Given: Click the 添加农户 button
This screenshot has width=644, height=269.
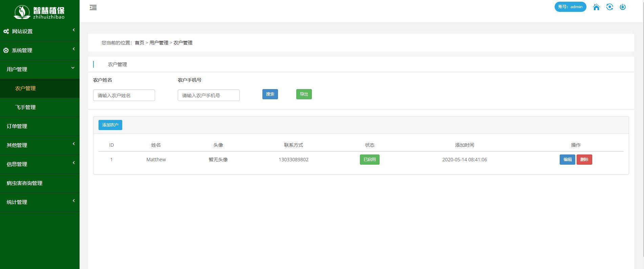Looking at the screenshot, I should tap(110, 125).
